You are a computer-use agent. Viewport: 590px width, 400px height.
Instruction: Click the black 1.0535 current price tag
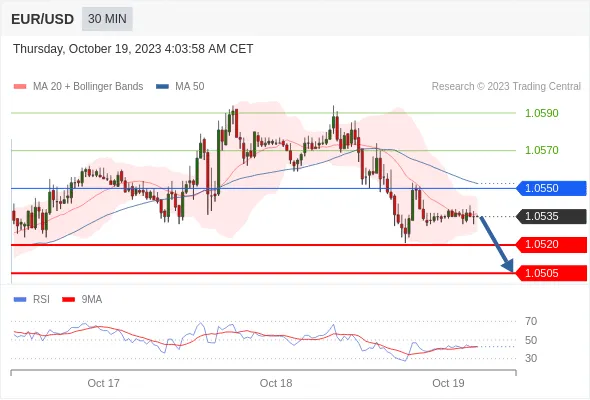551,216
